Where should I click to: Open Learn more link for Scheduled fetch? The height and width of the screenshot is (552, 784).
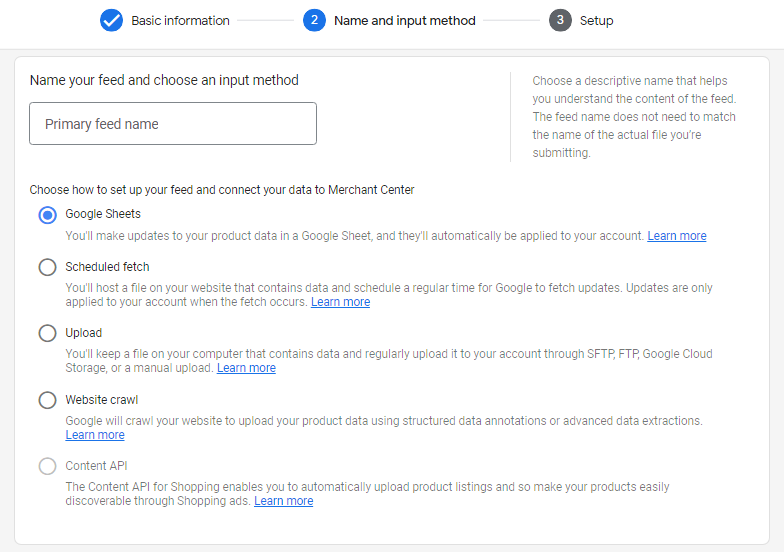point(340,302)
